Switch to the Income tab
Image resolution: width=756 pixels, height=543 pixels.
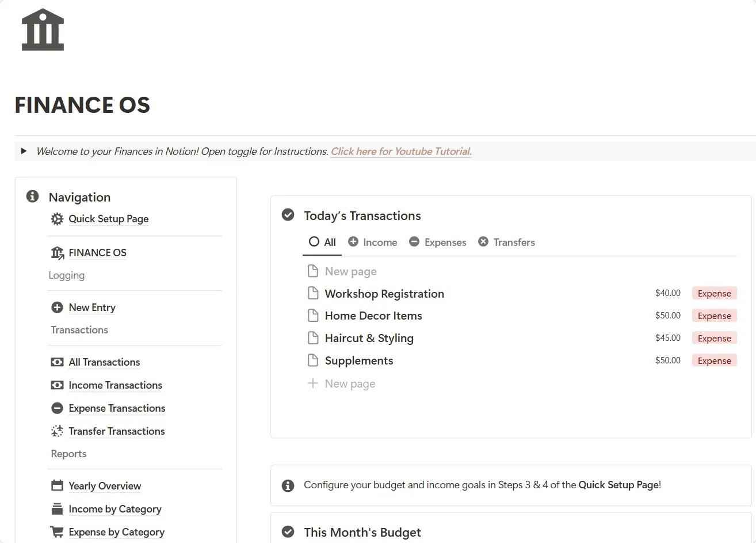click(373, 242)
